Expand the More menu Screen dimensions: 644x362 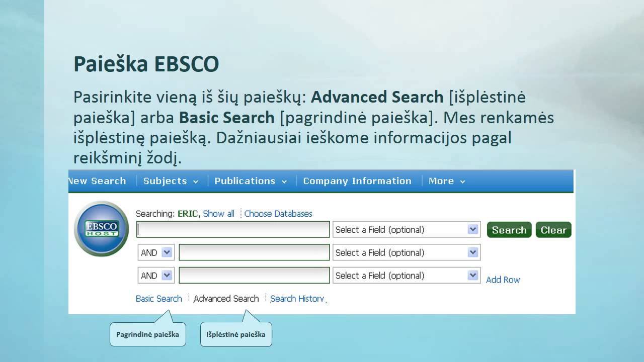tap(447, 181)
